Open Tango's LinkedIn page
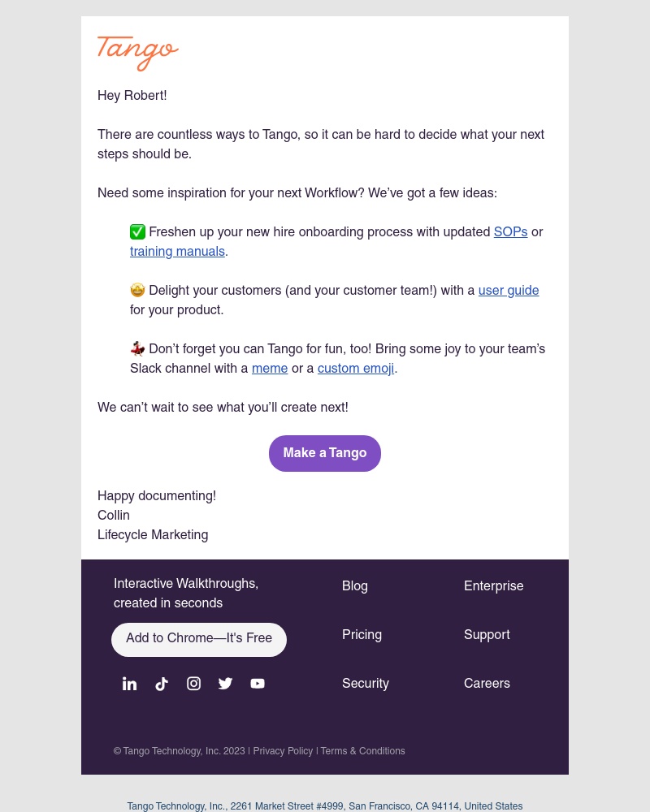Image resolution: width=650 pixels, height=812 pixels. click(x=129, y=684)
